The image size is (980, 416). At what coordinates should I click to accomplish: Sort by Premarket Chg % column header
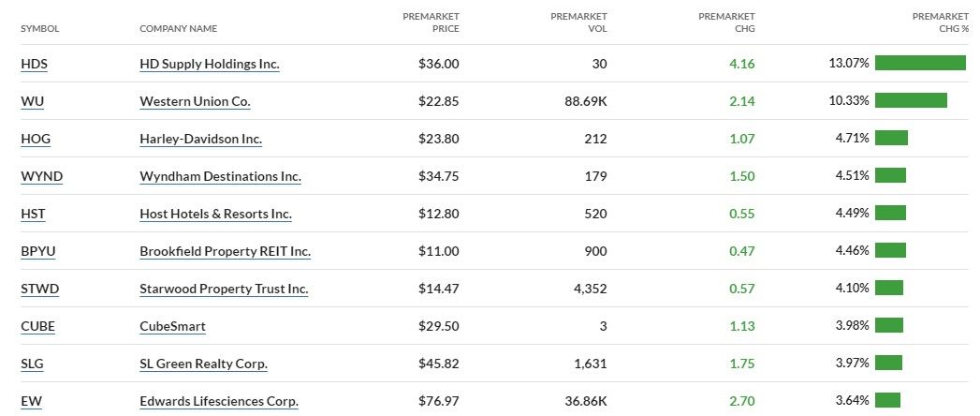pyautogui.click(x=940, y=22)
